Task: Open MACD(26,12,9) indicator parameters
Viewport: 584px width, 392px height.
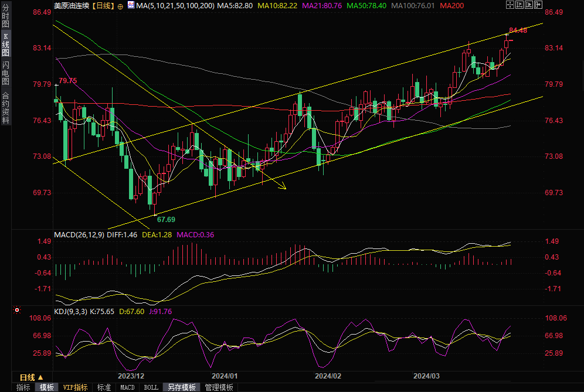Action: (79, 235)
